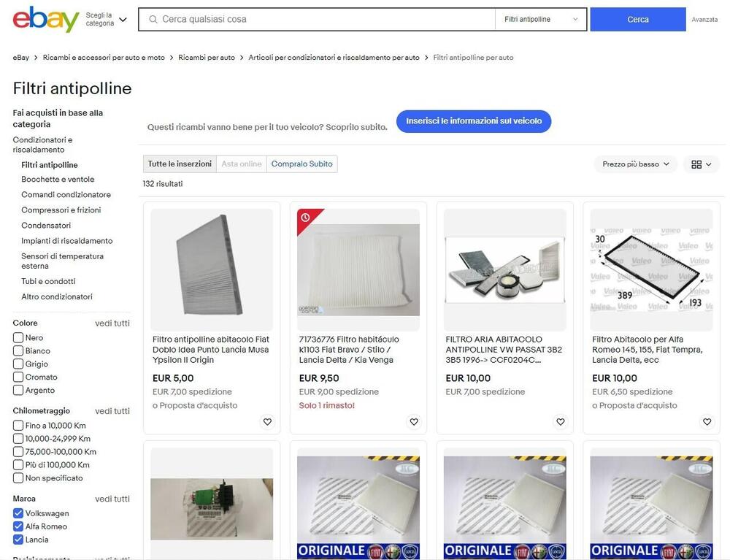Open white pleated filter product image

pos(358,269)
